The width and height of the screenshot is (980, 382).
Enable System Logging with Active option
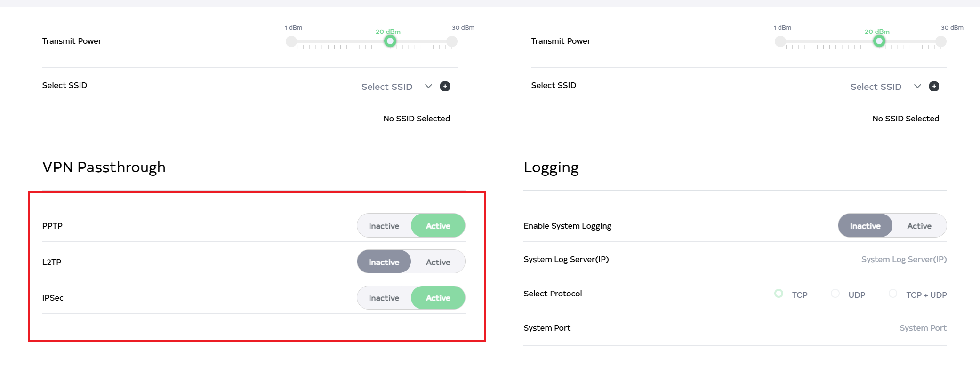(x=919, y=226)
